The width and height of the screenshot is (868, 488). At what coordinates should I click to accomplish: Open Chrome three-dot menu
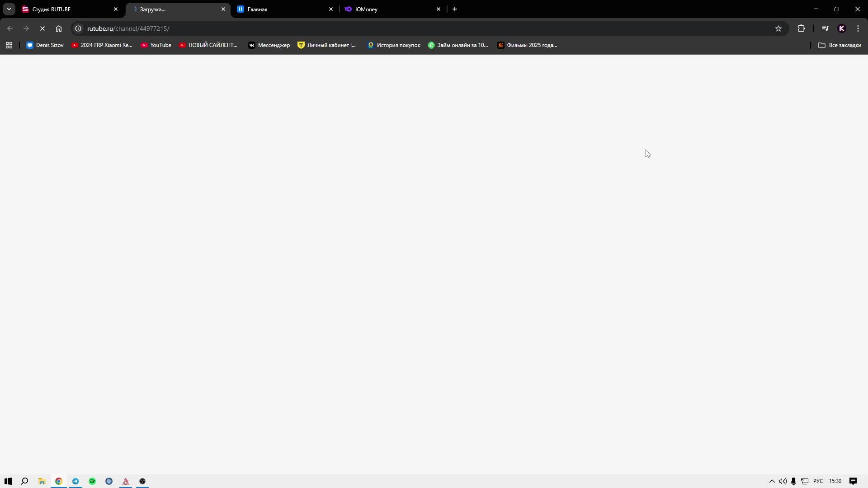pos(858,28)
